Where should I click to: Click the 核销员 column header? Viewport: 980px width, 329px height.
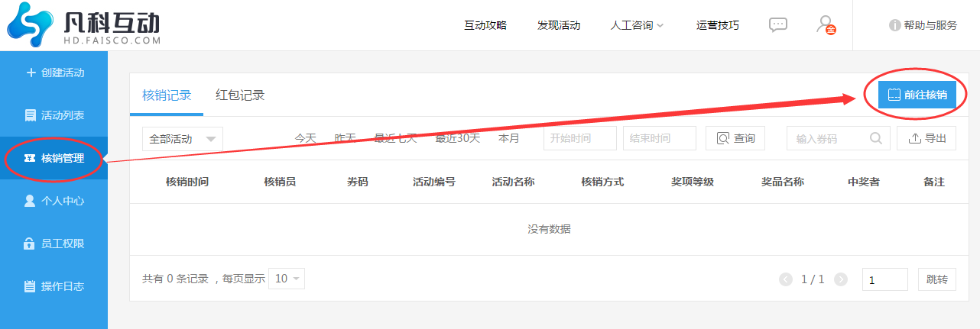coord(280,182)
